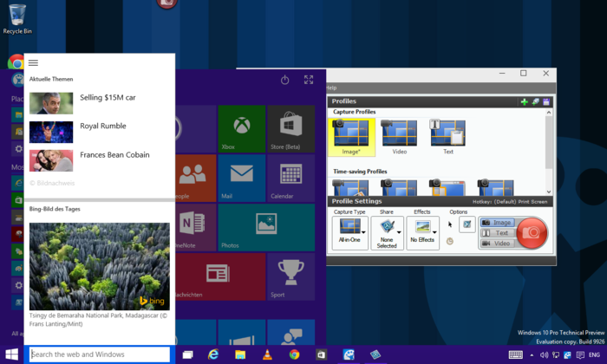Open the Store icon on the taskbar
The width and height of the screenshot is (607, 364).
(x=321, y=354)
